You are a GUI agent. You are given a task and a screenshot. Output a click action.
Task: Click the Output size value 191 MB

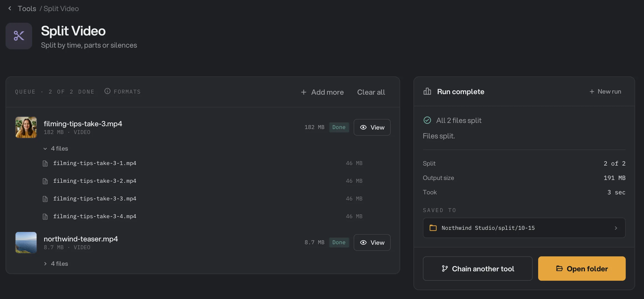click(x=614, y=178)
